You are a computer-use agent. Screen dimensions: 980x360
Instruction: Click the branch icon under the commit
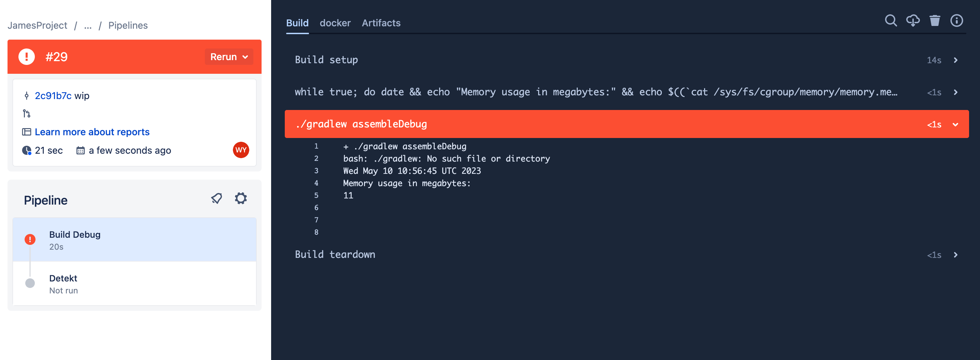(26, 113)
